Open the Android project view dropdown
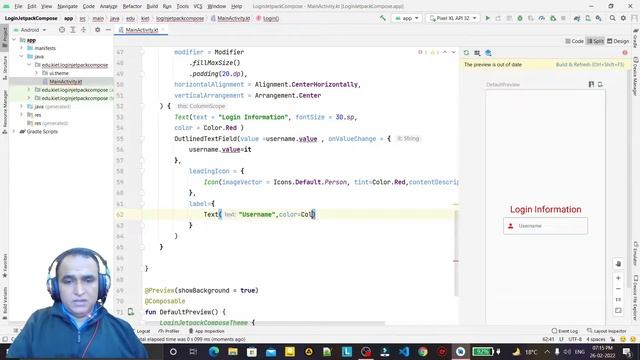Screen dimensions: 640x360 click(30, 30)
